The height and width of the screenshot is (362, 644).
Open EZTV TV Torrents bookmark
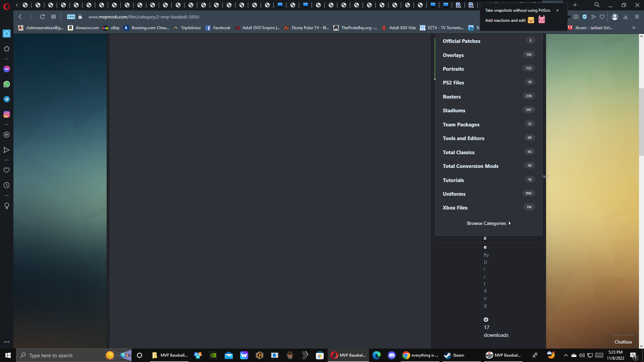tap(442, 28)
